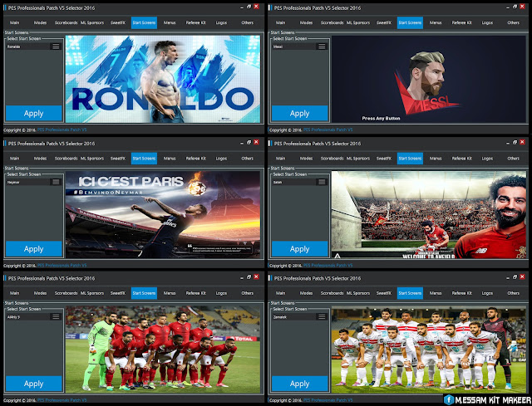This screenshot has height=406, width=532.
Task: Click the Ronaldo preview image
Action: pyautogui.click(x=163, y=79)
